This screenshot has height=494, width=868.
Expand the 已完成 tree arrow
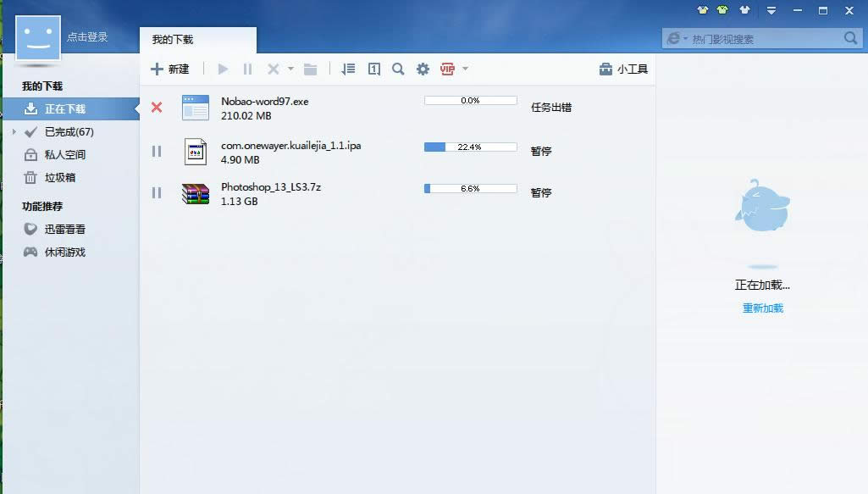(x=14, y=132)
